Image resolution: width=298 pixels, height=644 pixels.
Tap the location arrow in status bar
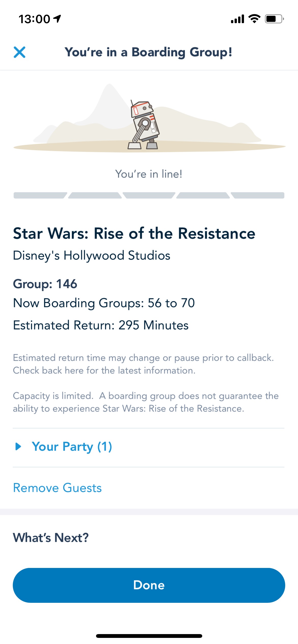pos(57,19)
